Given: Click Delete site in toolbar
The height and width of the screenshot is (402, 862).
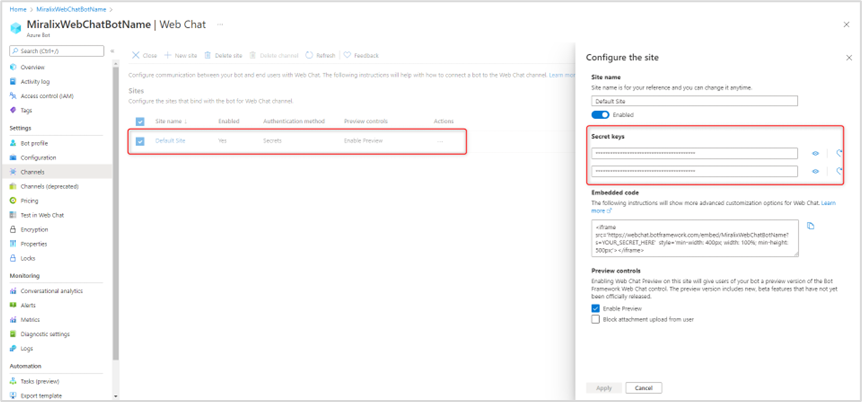Looking at the screenshot, I should (223, 56).
